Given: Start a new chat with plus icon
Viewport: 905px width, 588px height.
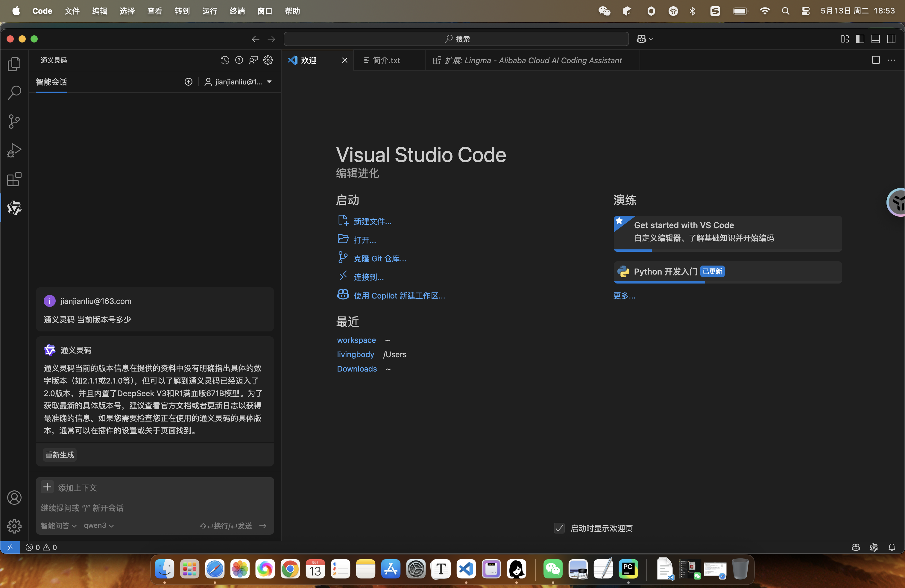Looking at the screenshot, I should pyautogui.click(x=189, y=82).
